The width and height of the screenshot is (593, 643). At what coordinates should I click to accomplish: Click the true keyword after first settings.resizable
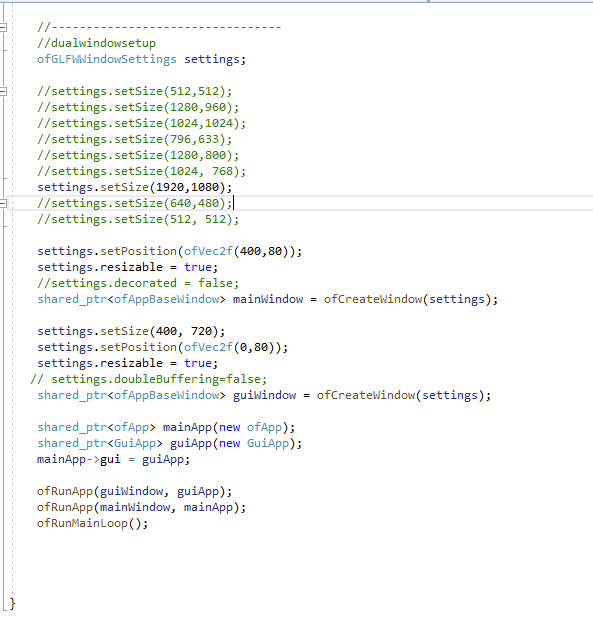click(x=198, y=267)
